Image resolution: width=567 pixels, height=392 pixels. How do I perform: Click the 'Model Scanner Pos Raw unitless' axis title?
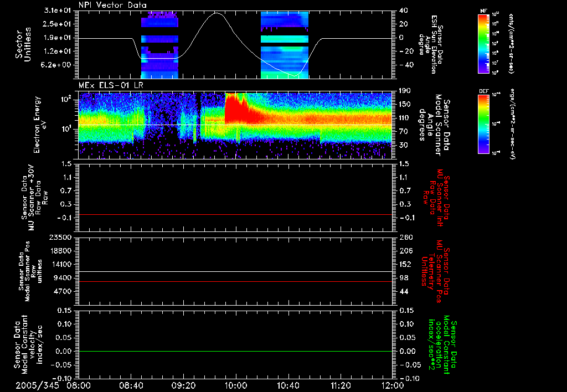(30, 272)
